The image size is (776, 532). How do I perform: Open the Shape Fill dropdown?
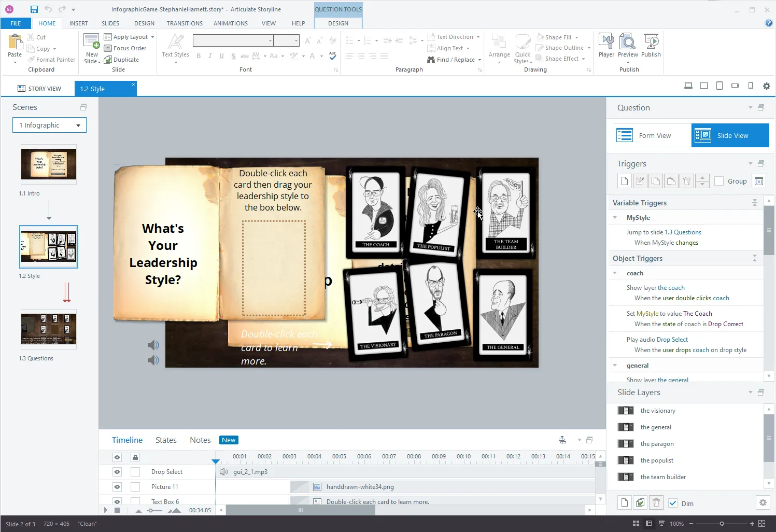(x=559, y=37)
